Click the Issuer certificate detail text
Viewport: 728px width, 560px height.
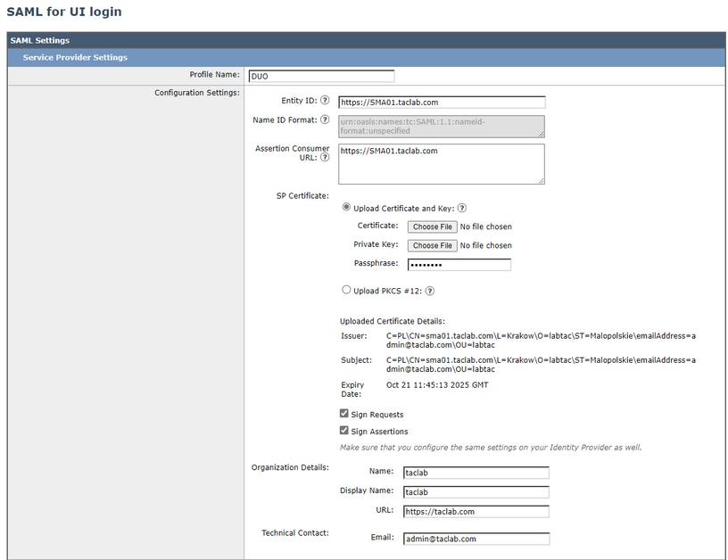(x=541, y=340)
